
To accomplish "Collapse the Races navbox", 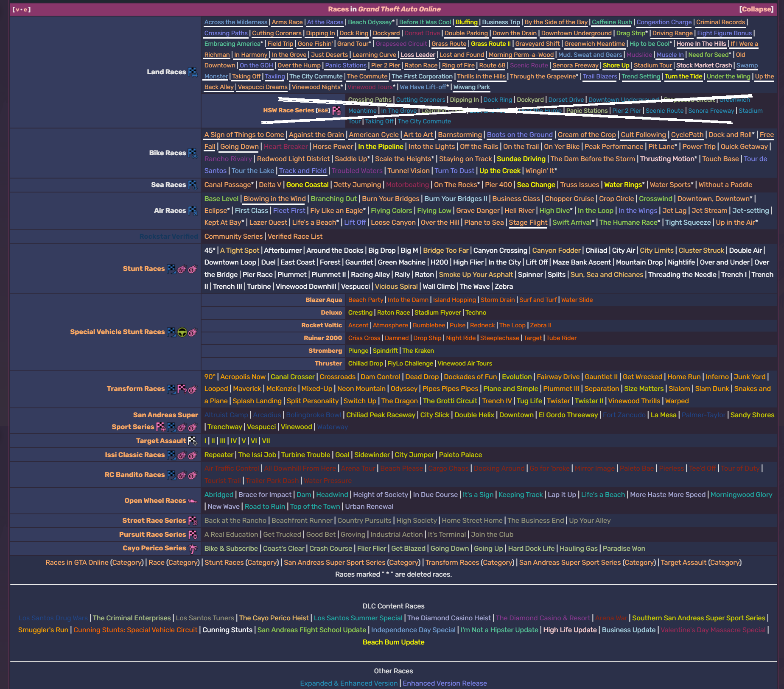I will (756, 9).
